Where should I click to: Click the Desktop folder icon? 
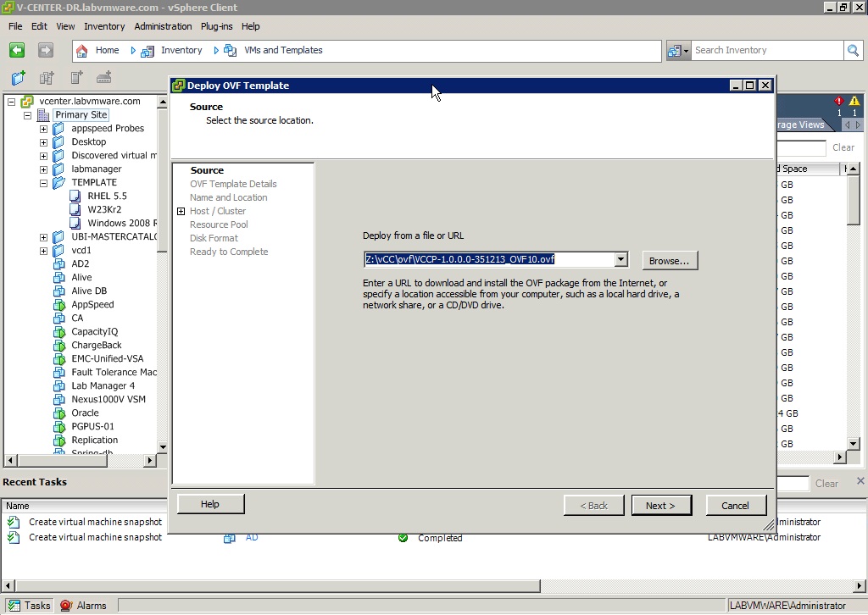tap(58, 142)
